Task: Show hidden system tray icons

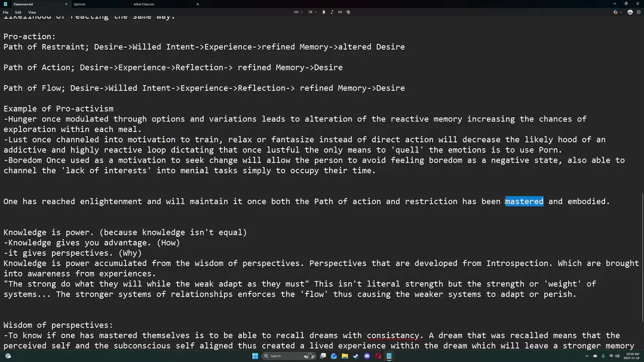Action: (588, 356)
